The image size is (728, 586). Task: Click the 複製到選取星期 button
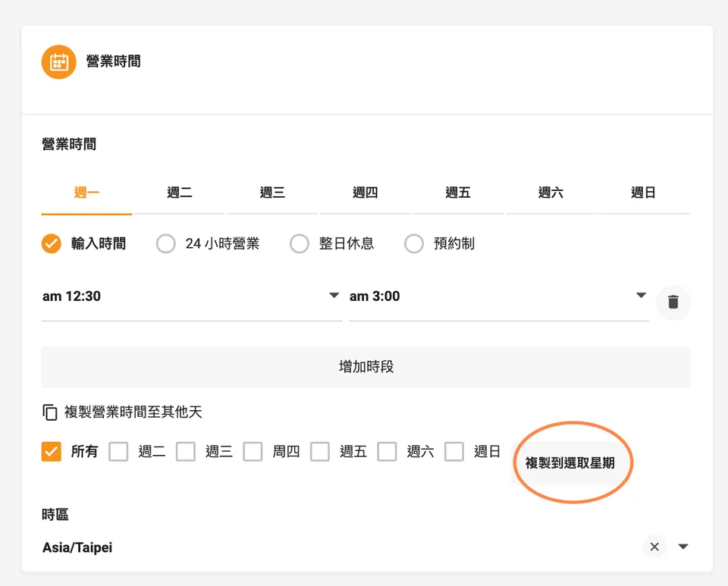pyautogui.click(x=570, y=462)
